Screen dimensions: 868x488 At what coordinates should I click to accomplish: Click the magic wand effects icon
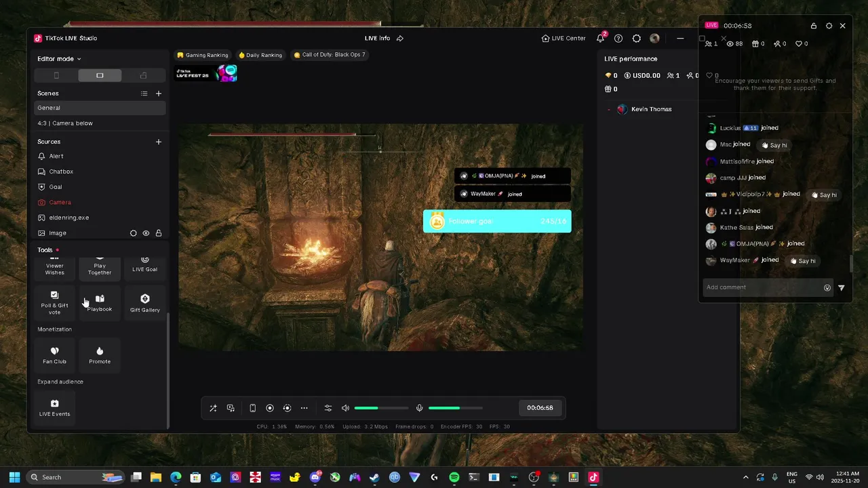pyautogui.click(x=213, y=408)
